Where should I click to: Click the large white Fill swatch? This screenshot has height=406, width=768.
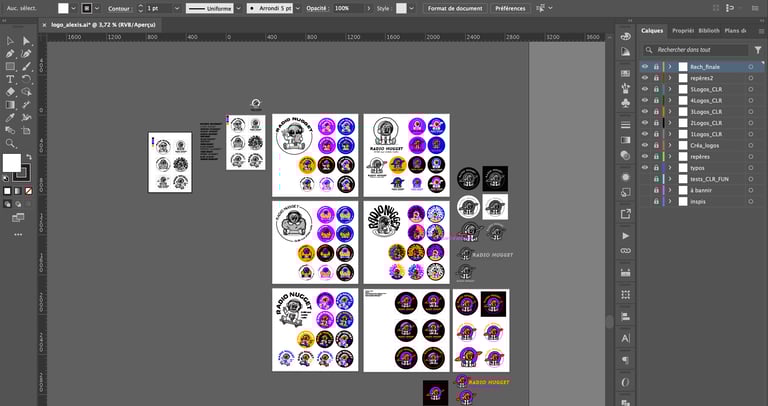(x=12, y=163)
